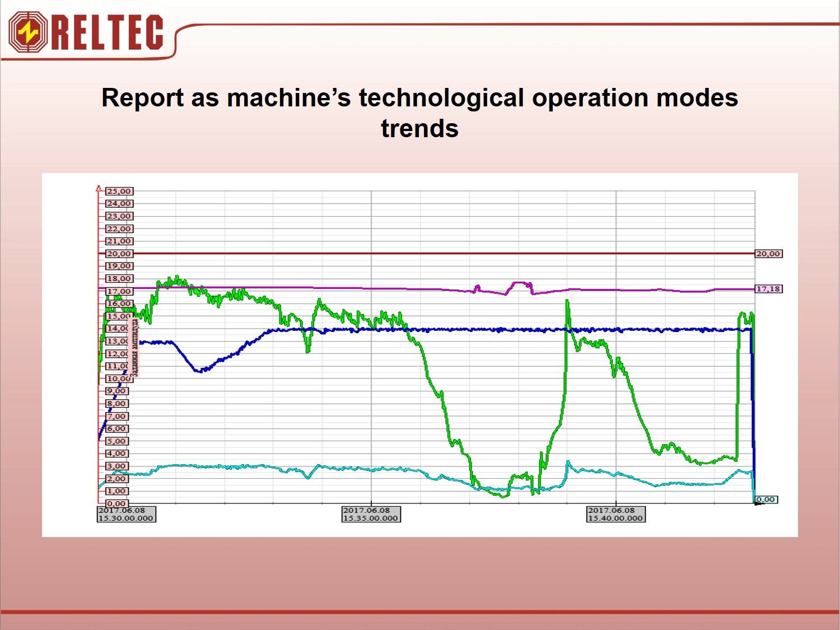The width and height of the screenshot is (840, 630).
Task: Click the 20,00 label on the left Y-axis
Action: pyautogui.click(x=119, y=254)
